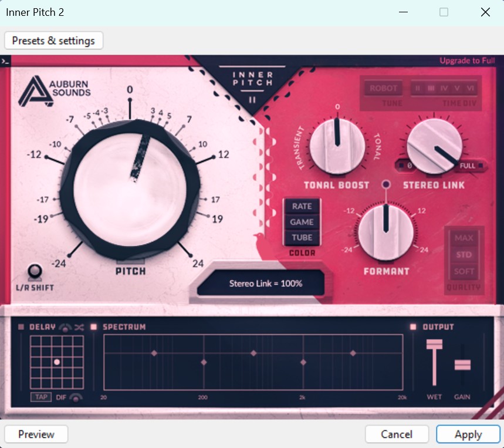Screen dimensions: 504x448
Task: Select the leftmost spectrum diamond point
Action: click(x=154, y=353)
